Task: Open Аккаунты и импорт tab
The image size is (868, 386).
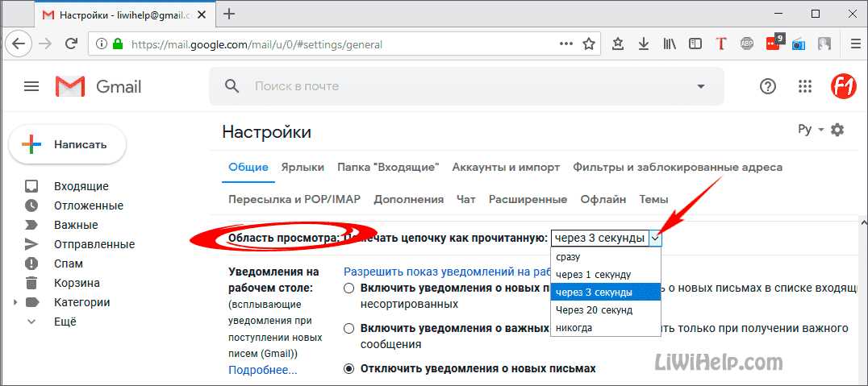Action: click(506, 167)
